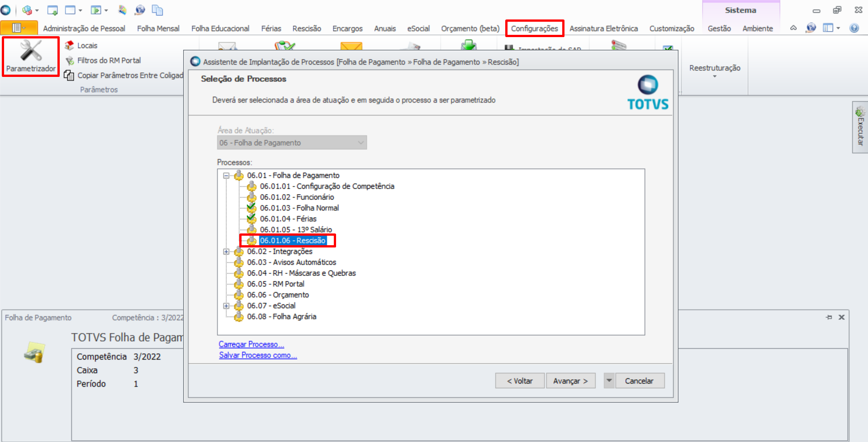Select 06.03 - Avisos Automáticos
868x442 pixels.
(291, 262)
